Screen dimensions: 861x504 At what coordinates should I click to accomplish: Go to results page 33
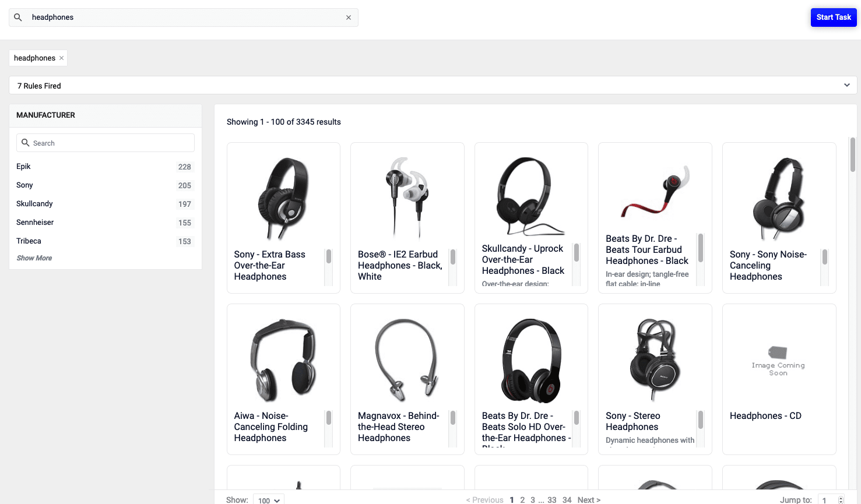(552, 500)
